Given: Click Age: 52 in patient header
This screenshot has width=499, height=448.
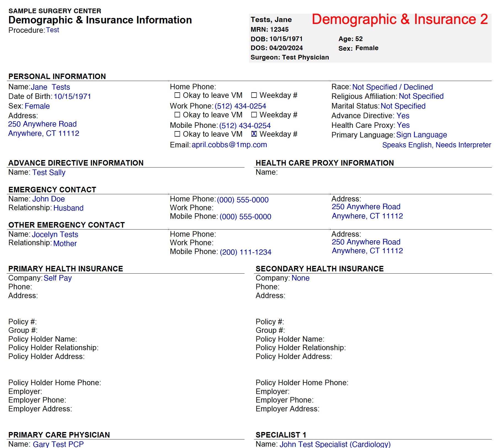Looking at the screenshot, I should click(x=351, y=39).
